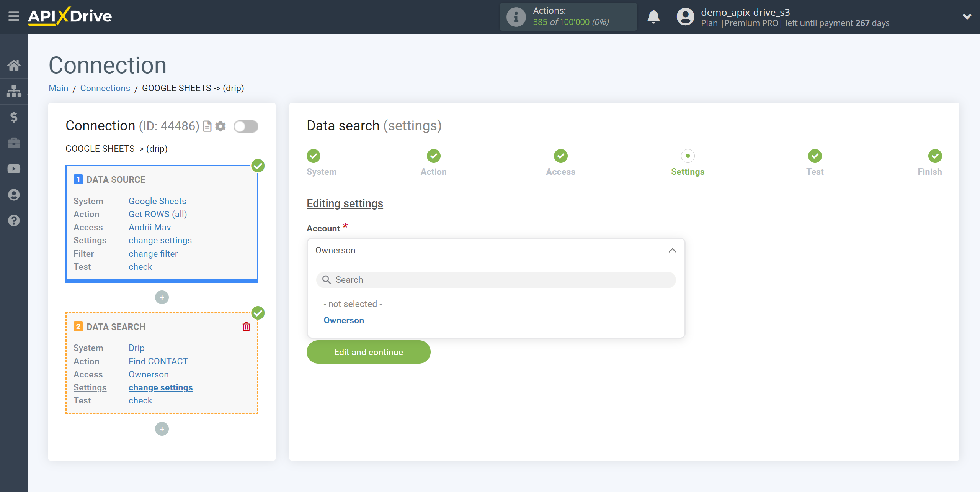Click the demo_apix-drive_s3 username
This screenshot has height=492, width=980.
pyautogui.click(x=745, y=12)
